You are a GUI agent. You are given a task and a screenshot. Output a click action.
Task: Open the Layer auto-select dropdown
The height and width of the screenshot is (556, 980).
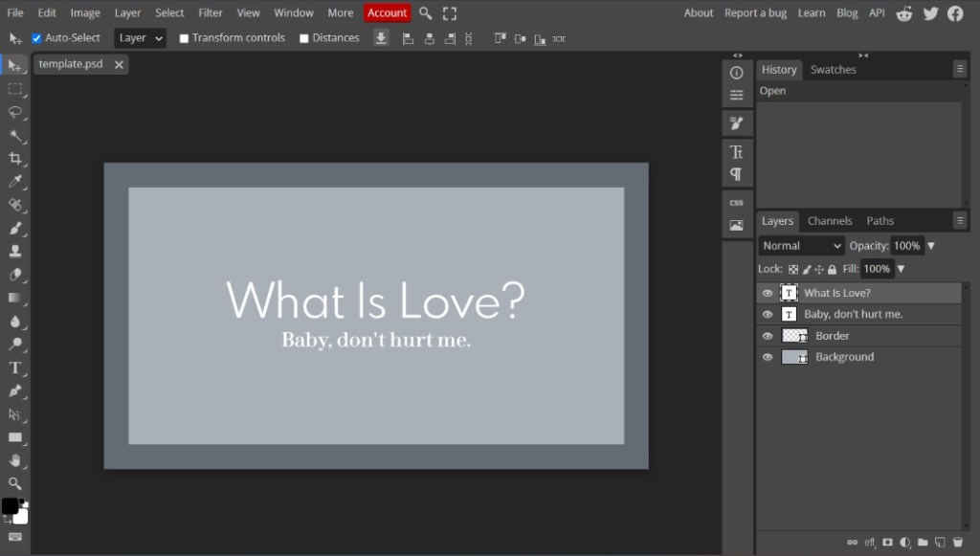coord(140,38)
